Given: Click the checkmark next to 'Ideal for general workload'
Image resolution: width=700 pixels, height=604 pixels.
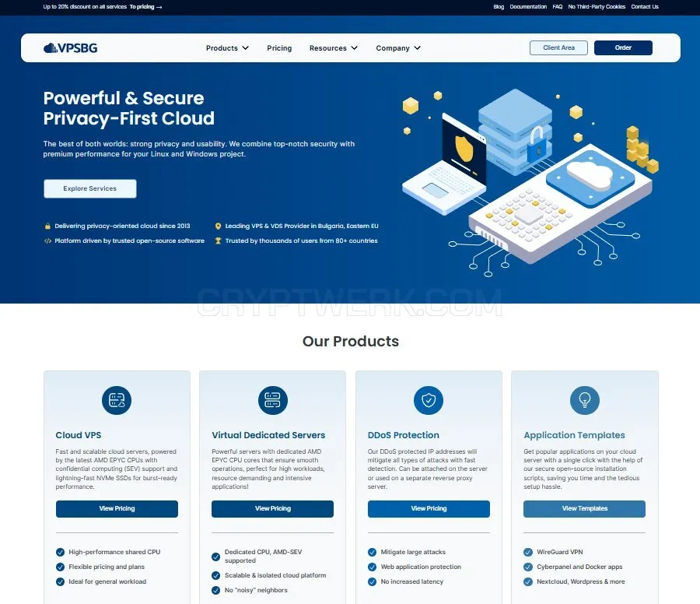Looking at the screenshot, I should (60, 581).
